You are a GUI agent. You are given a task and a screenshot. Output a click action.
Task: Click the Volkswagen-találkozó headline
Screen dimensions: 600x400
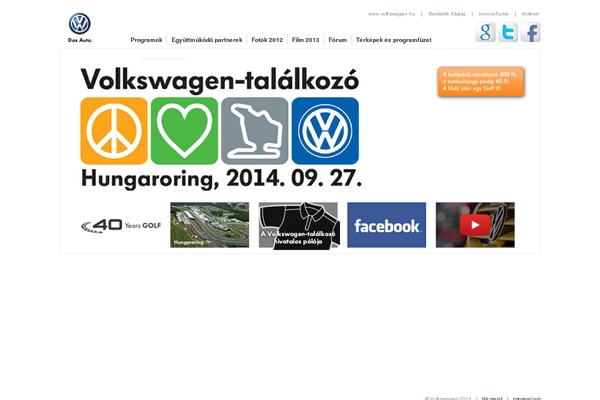220,80
